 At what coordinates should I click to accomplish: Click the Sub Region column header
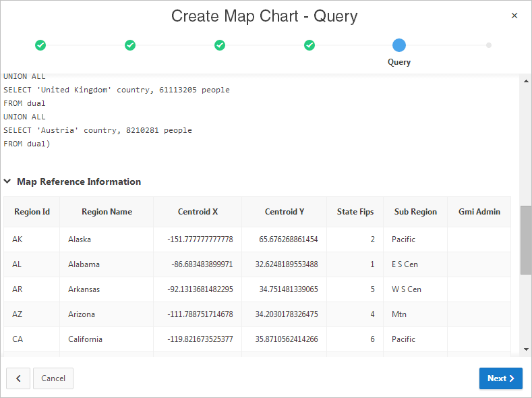415,212
